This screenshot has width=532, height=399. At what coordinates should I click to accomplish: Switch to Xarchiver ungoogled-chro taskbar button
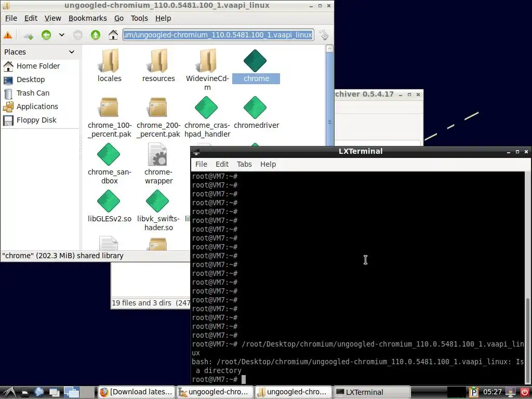(x=215, y=392)
